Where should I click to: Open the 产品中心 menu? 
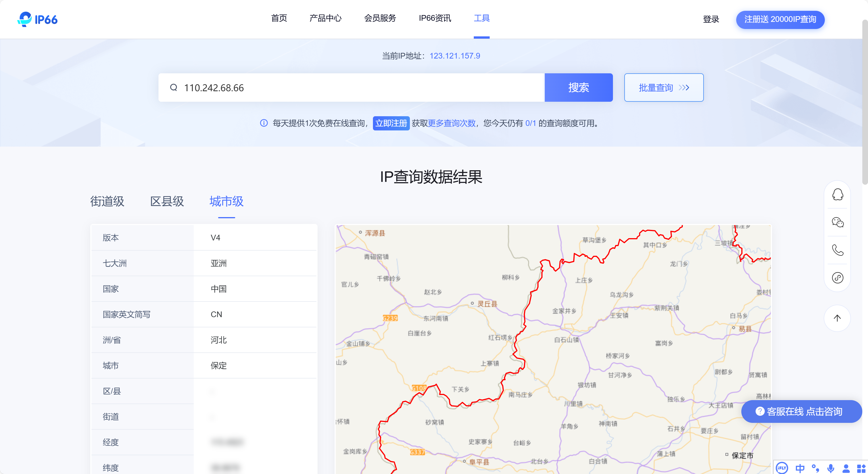(x=325, y=18)
